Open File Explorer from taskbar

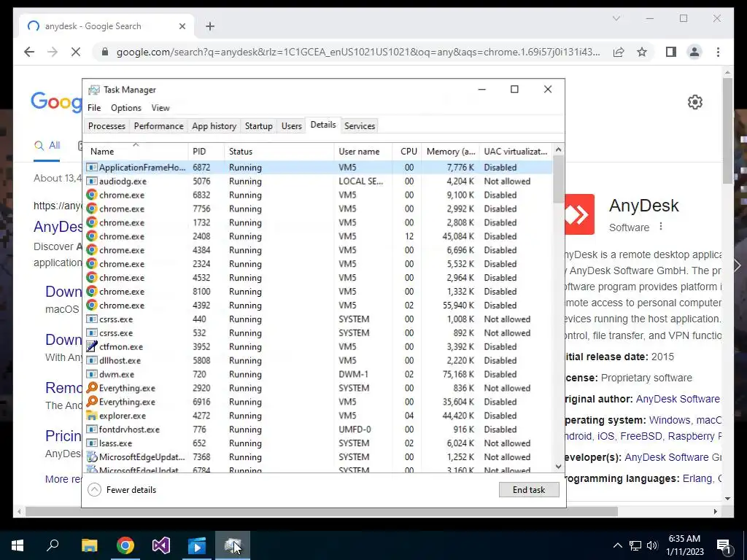click(x=89, y=545)
